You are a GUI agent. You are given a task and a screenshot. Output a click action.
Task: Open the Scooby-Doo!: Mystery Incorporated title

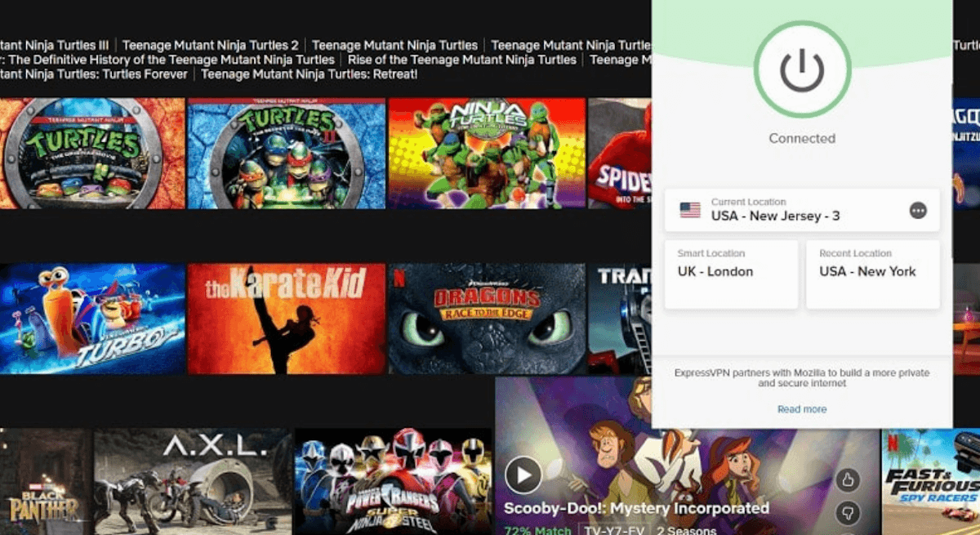point(636,508)
